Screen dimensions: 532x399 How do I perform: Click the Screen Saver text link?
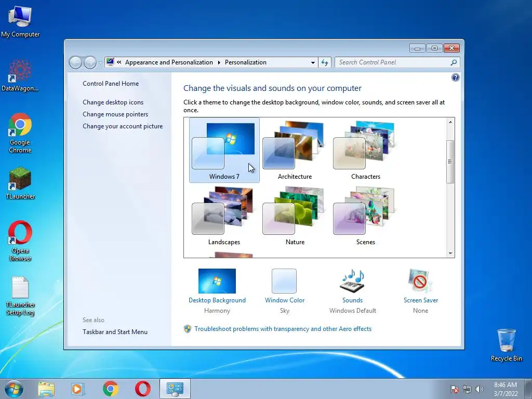tap(421, 300)
